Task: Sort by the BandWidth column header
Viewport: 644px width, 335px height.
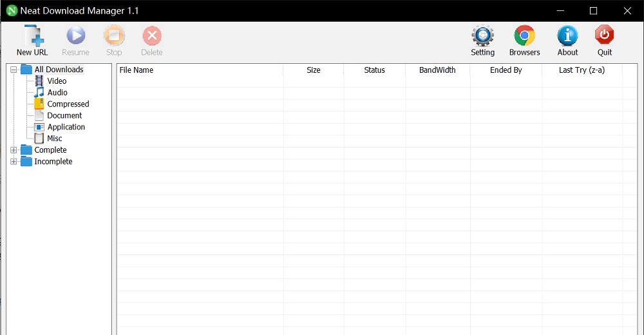Action: (x=437, y=70)
